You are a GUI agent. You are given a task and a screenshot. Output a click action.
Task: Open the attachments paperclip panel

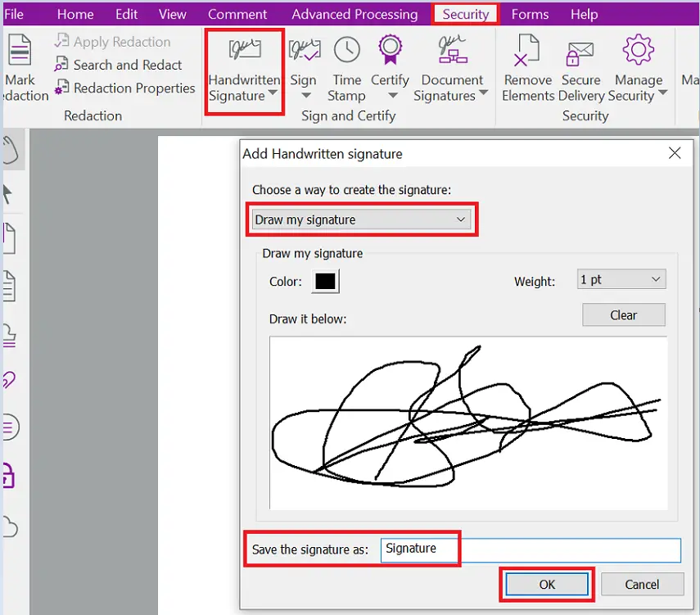click(x=9, y=380)
